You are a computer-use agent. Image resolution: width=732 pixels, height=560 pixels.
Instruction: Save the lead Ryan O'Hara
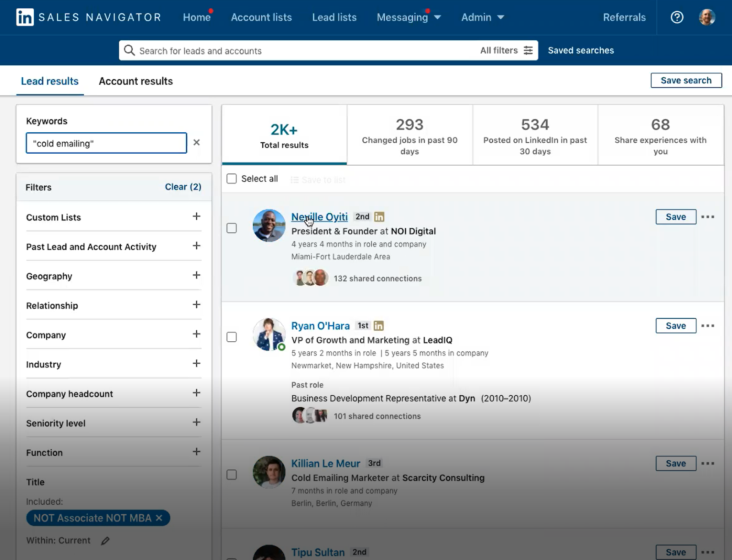pyautogui.click(x=676, y=326)
